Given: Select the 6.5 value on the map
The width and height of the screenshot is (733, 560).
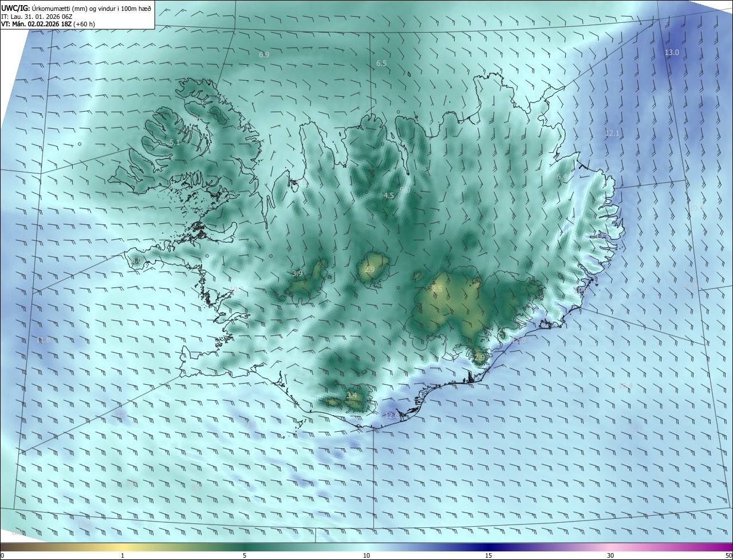Looking at the screenshot, I should click(381, 63).
